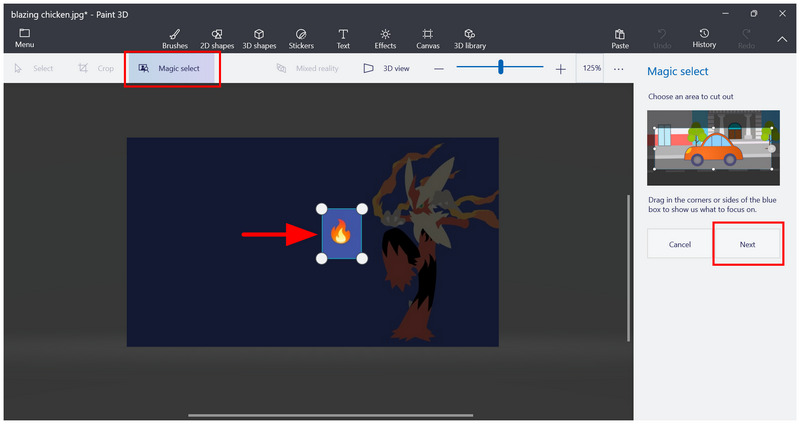
Task: Open 3D shapes tool
Action: (259, 39)
